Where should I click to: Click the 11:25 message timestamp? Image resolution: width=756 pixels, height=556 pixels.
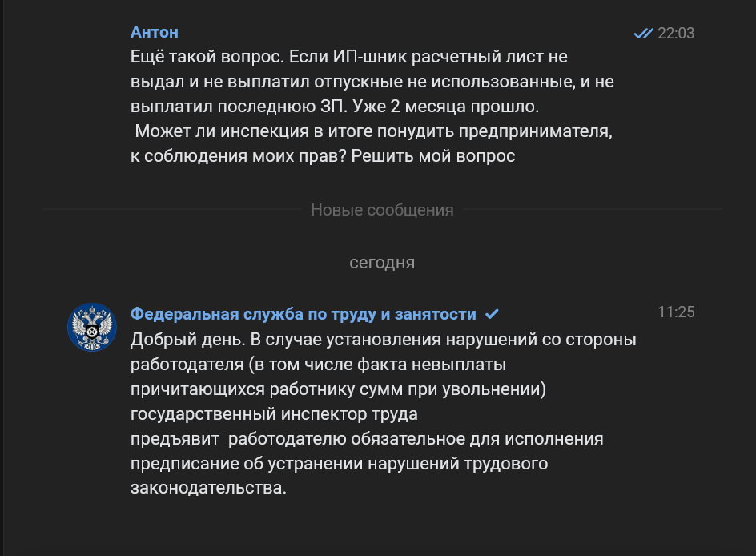pos(676,312)
